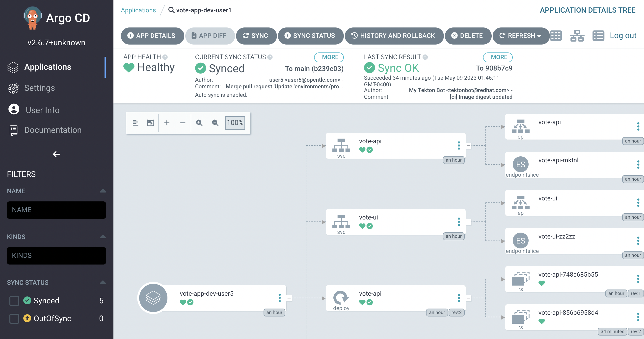This screenshot has width=644, height=339.
Task: Open SYNC STATUS
Action: (310, 36)
